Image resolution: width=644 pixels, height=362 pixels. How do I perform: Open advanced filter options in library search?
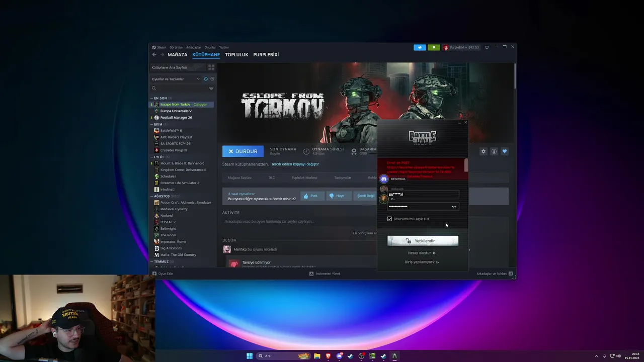(211, 88)
